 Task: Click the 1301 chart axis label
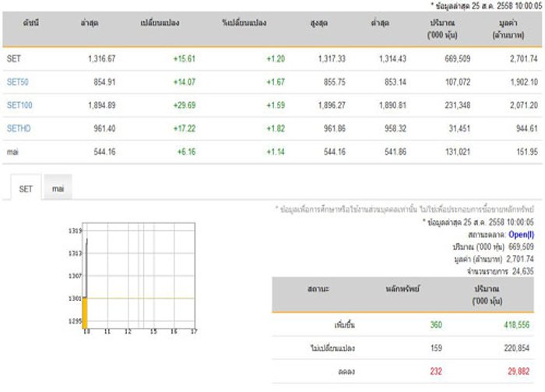coord(75,298)
